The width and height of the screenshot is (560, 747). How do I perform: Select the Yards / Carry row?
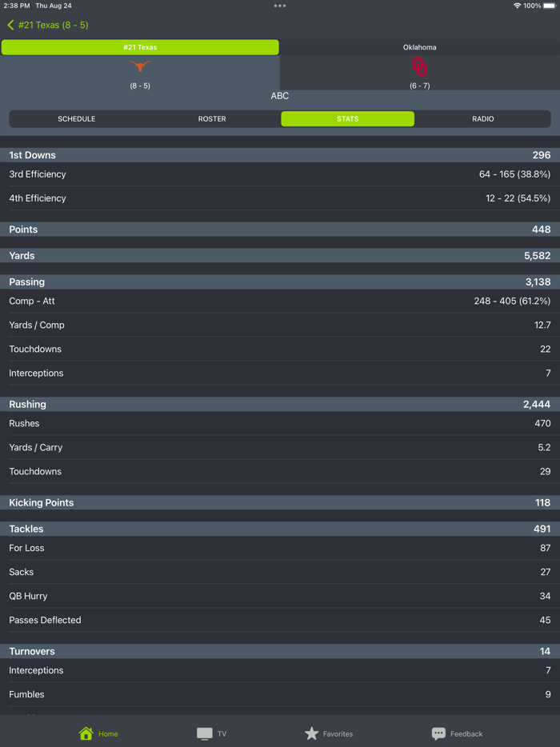pyautogui.click(x=280, y=447)
